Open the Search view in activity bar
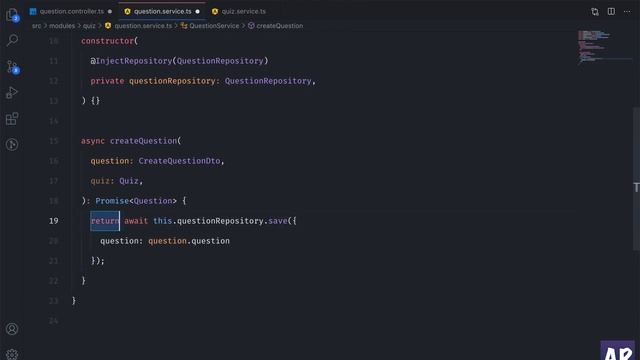Viewport: 640px width, 360px height. 12,40
